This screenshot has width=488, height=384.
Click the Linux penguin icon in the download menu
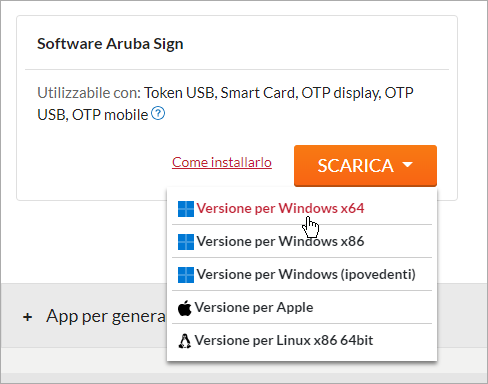184,341
